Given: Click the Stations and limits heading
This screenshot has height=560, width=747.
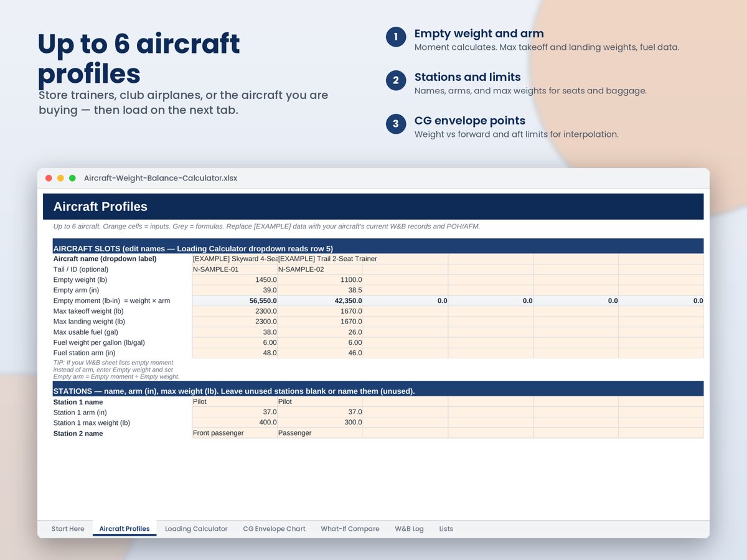Looking at the screenshot, I should 467,77.
